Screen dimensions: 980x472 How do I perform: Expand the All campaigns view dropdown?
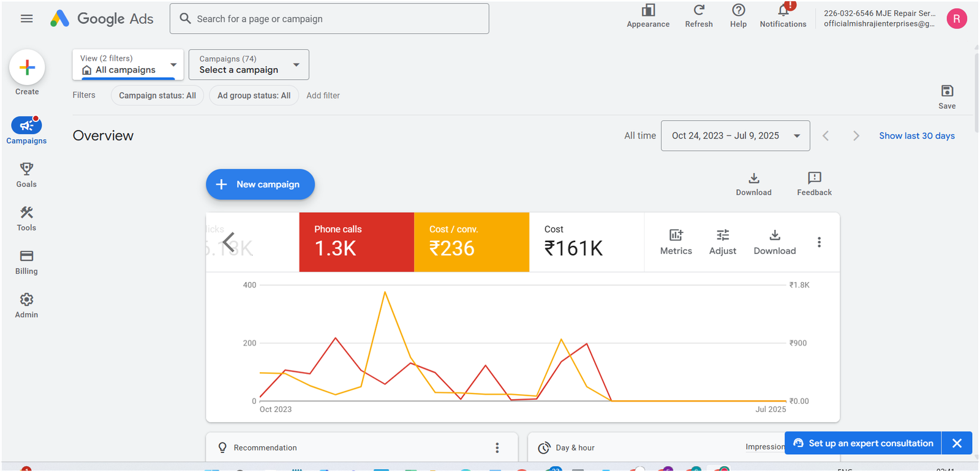128,64
